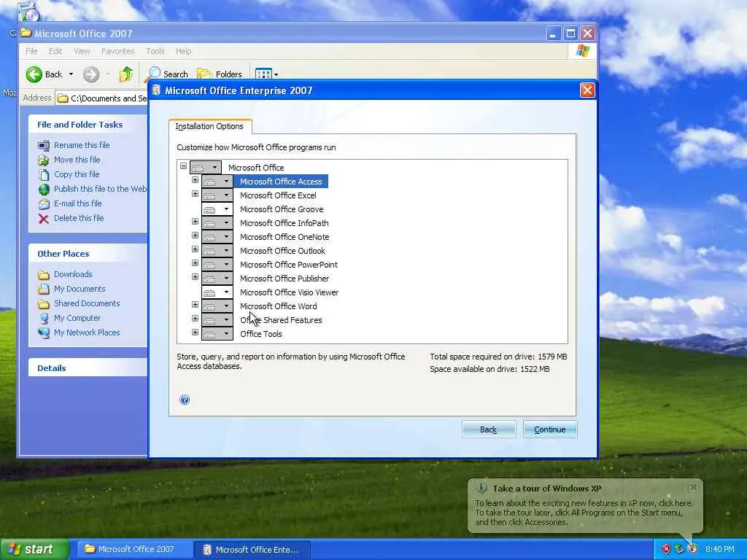
Task: Open the Help menu in Explorer window
Action: coord(183,51)
